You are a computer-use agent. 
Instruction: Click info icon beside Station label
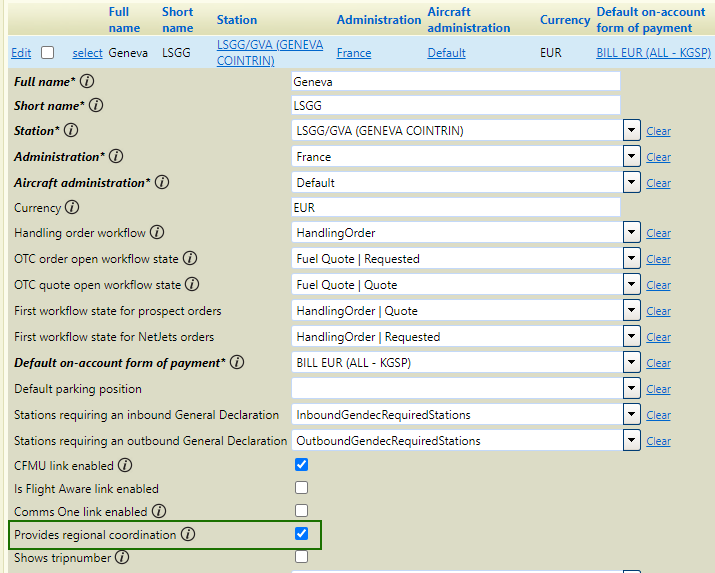coord(71,130)
